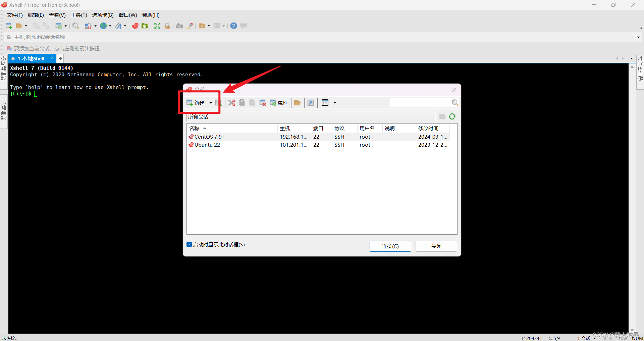Sort sessions by 协议 column header
Viewport: 644px width, 341px height.
pos(345,128)
